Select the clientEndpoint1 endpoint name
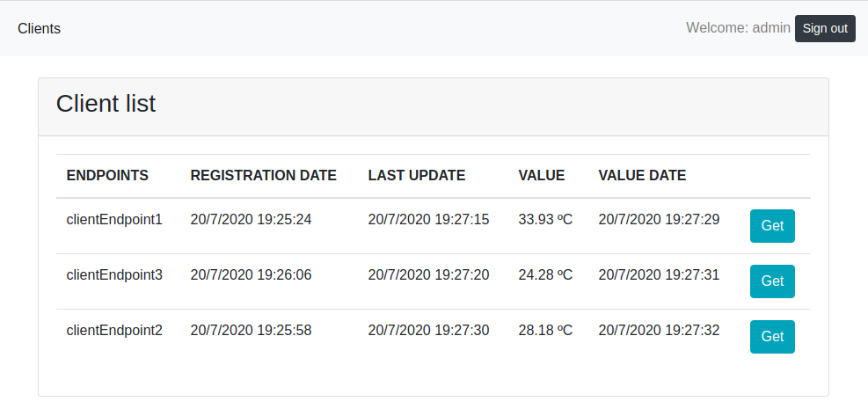The image size is (868, 409). coord(114,219)
